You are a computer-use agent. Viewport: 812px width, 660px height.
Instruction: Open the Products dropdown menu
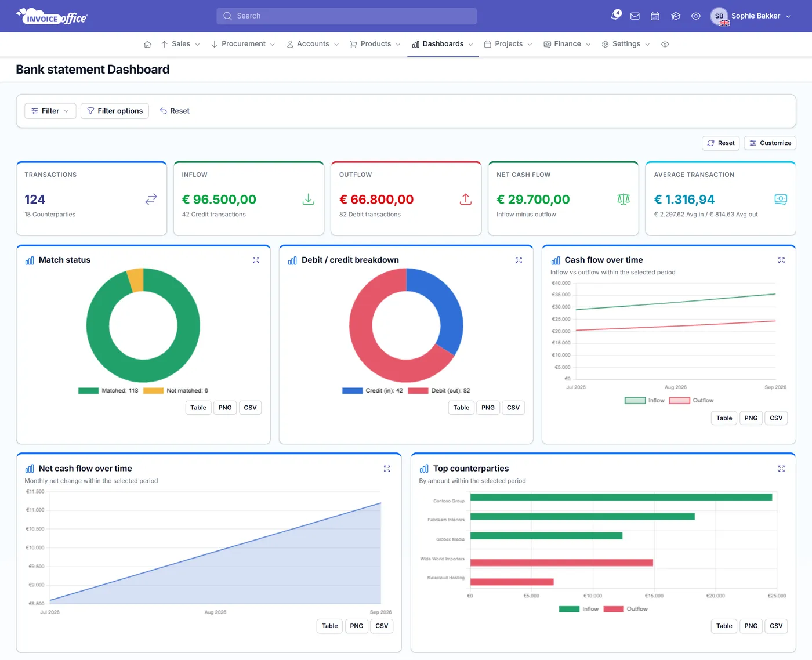[375, 44]
